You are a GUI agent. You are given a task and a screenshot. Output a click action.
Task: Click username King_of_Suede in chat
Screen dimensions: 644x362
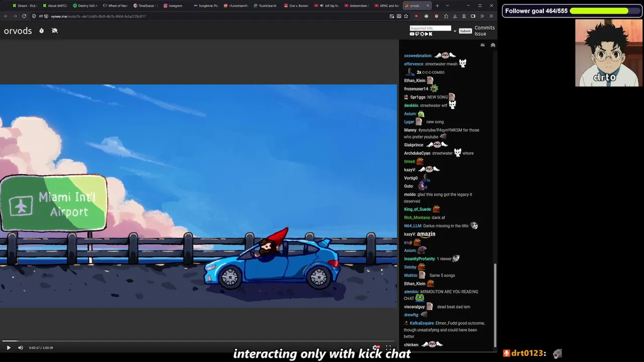point(418,209)
